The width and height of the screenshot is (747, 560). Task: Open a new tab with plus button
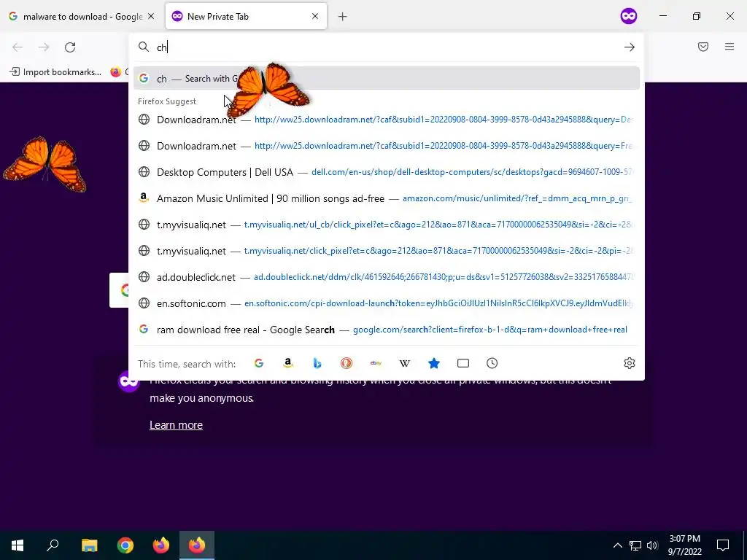point(343,17)
